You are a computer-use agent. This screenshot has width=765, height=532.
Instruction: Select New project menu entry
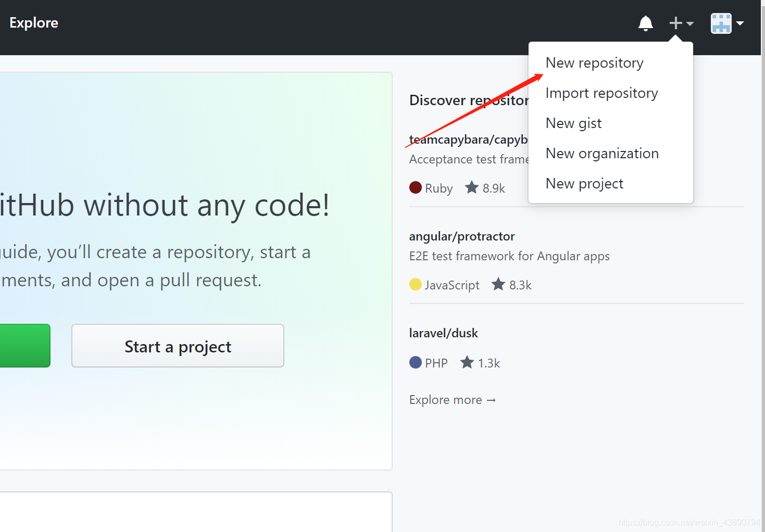tap(610, 183)
